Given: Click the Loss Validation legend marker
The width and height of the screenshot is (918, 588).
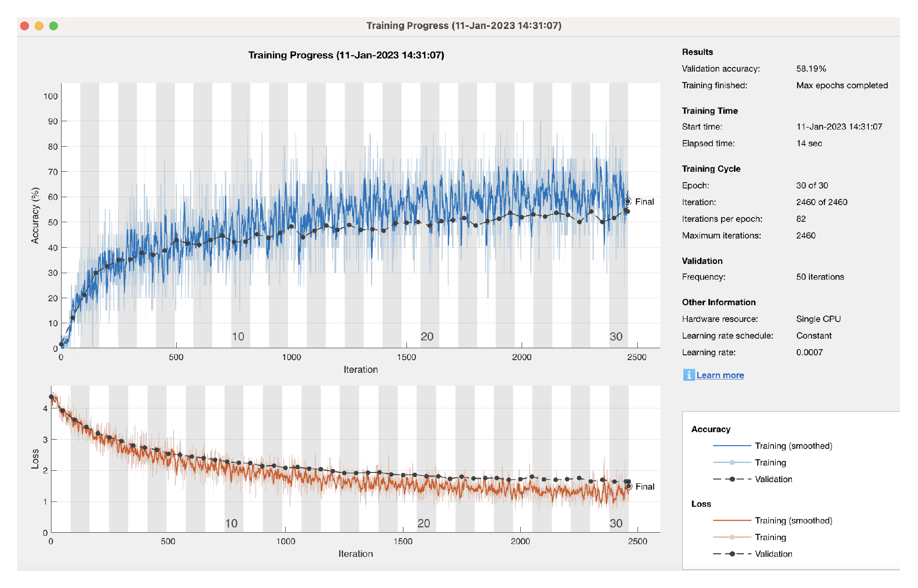Looking at the screenshot, I should tap(732, 554).
